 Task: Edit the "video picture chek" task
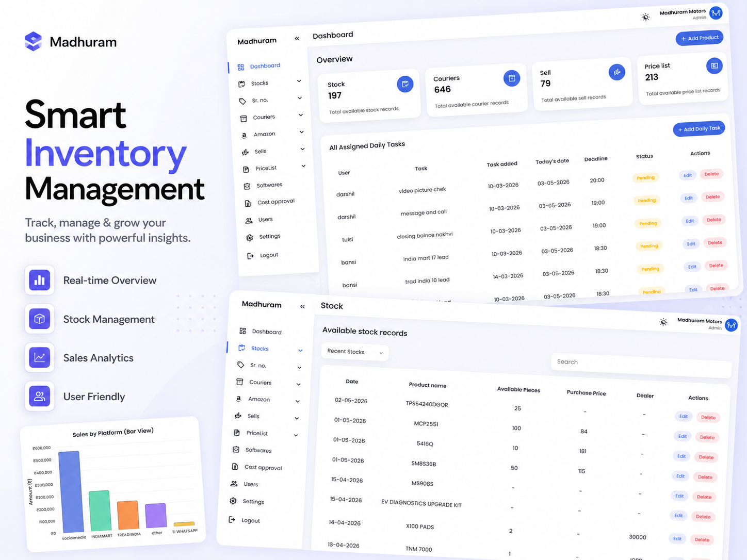688,175
